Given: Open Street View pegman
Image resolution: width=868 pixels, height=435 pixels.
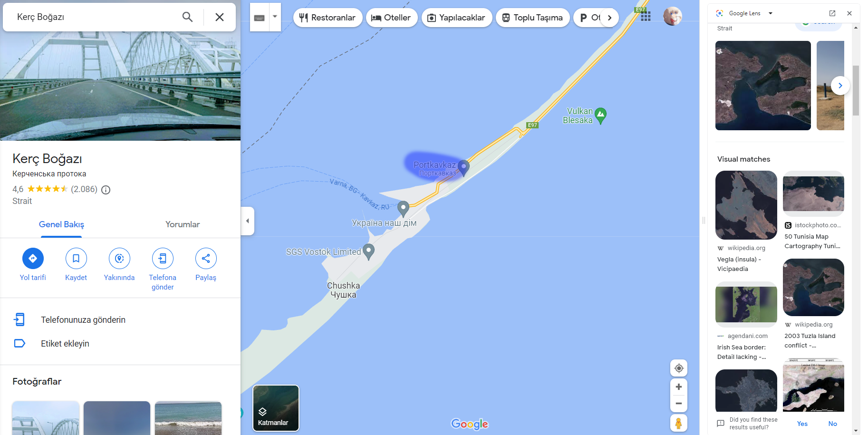Looking at the screenshot, I should point(679,423).
